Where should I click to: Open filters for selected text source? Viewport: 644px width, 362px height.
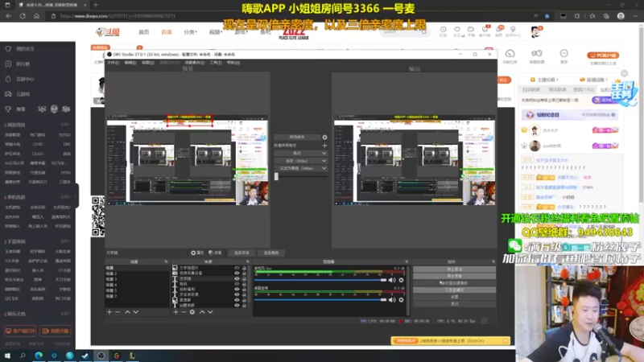pos(215,253)
